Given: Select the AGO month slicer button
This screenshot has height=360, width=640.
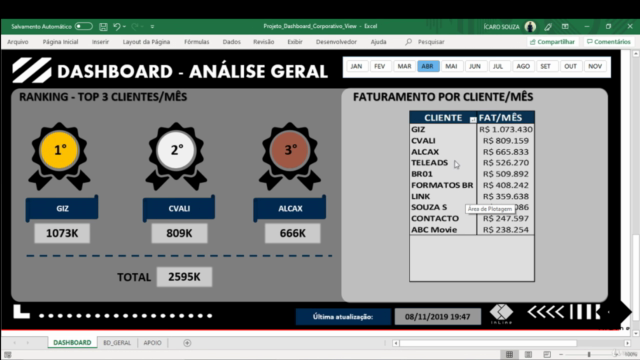Looking at the screenshot, I should point(523,66).
